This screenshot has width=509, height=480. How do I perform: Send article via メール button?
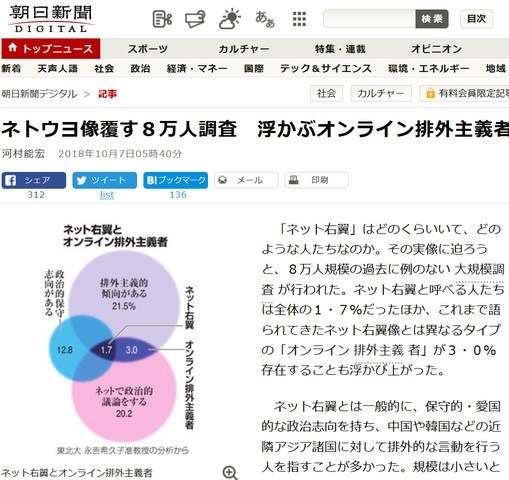pos(246,180)
